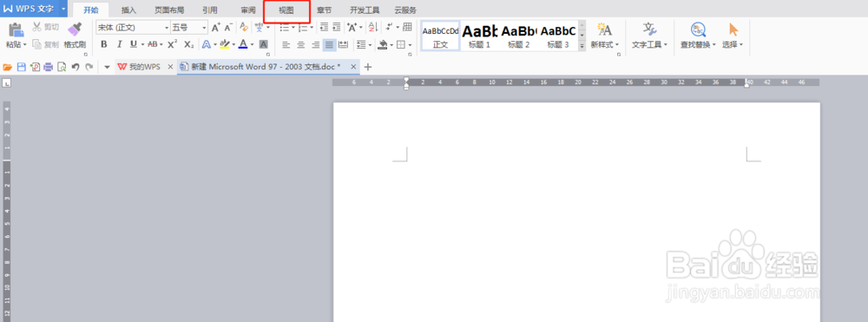Screen dimensions: 868x322
Task: Select the 标题 1 style
Action: 480,36
